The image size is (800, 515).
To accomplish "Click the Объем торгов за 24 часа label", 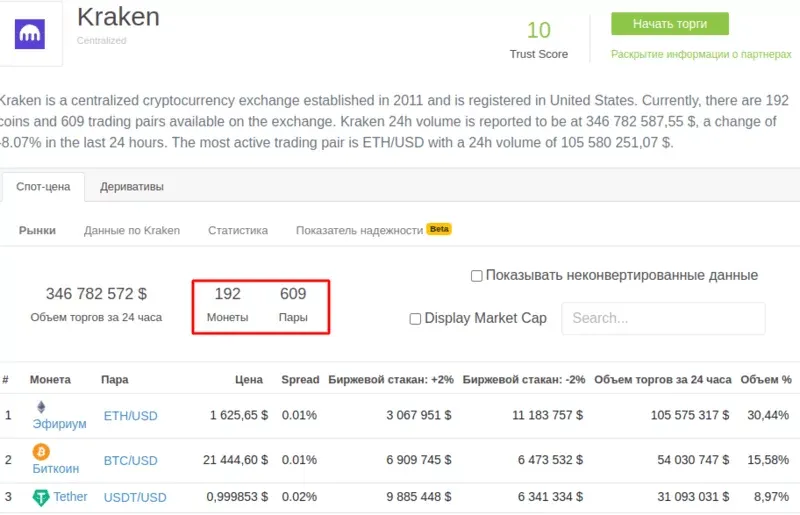I will (96, 317).
